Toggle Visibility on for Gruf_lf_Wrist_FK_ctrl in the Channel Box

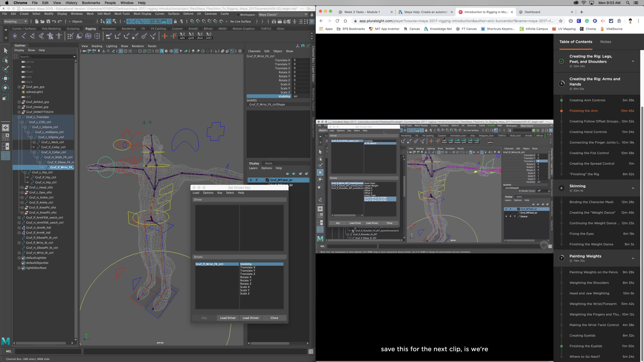click(296, 96)
